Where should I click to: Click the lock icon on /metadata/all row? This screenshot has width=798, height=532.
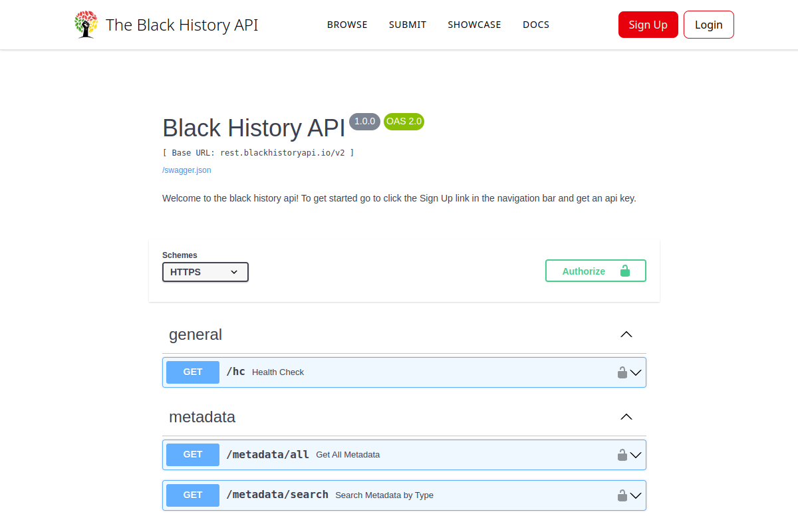[x=622, y=455]
